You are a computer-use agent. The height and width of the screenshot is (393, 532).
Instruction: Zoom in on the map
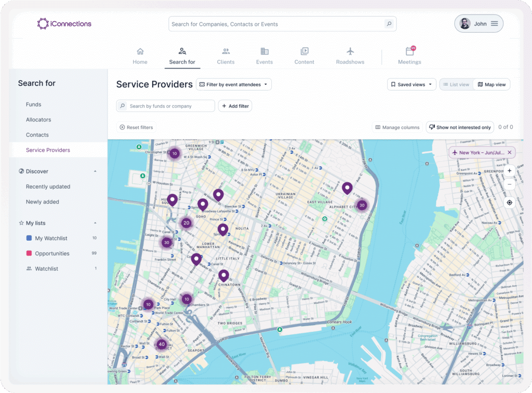509,171
